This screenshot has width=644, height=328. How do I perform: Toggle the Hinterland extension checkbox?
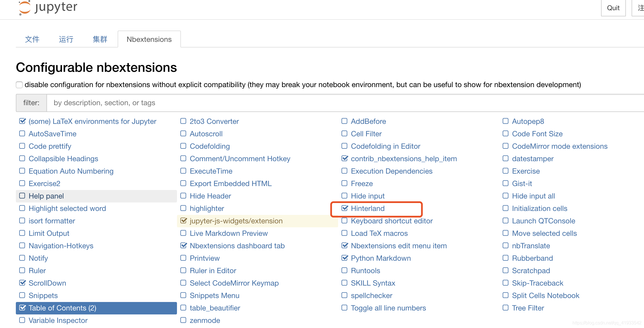(x=345, y=208)
